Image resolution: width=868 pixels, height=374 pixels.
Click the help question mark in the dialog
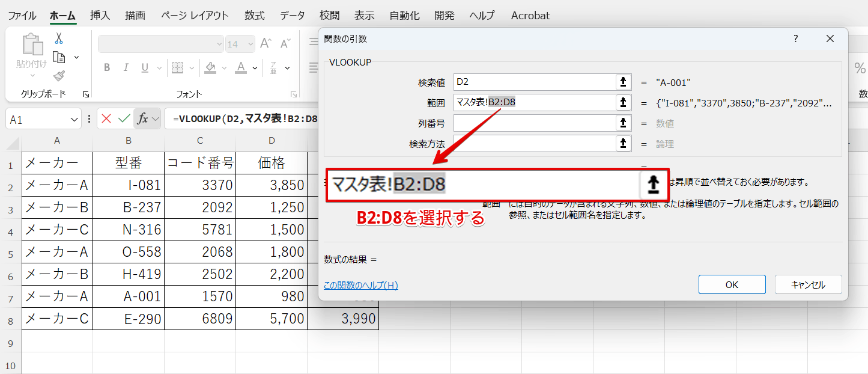tap(796, 39)
